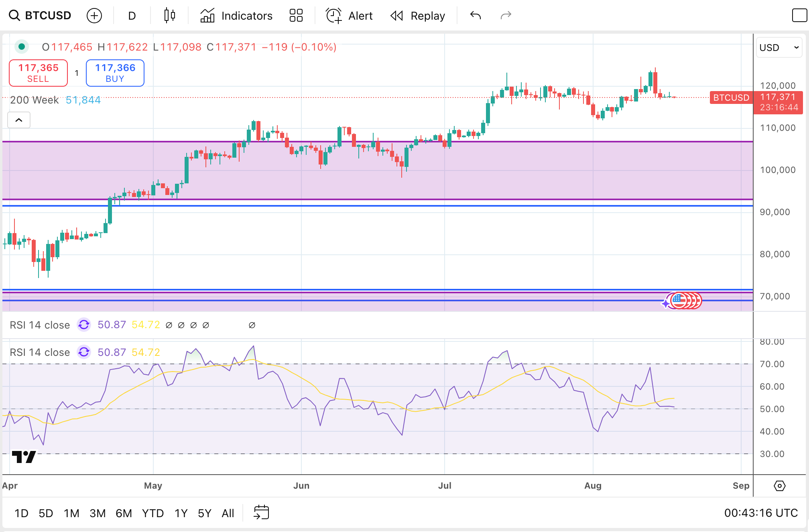Open the USD currency dropdown
The width and height of the screenshot is (809, 532).
point(779,47)
